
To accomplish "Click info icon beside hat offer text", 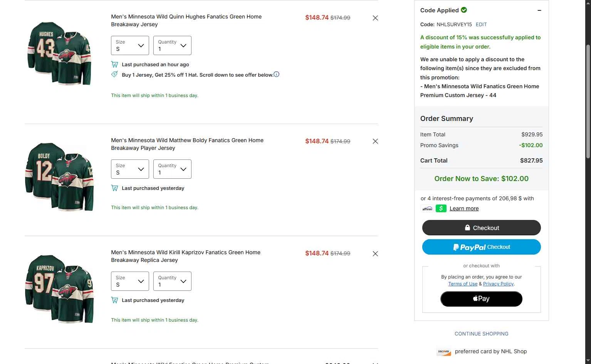I will (276, 74).
